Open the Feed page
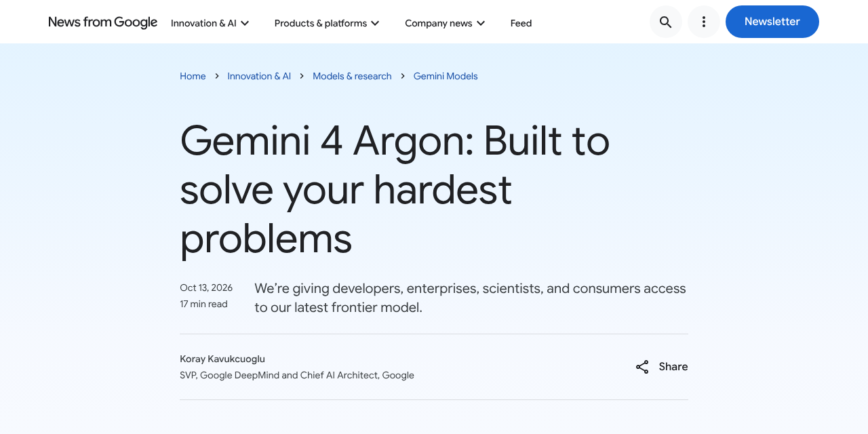The image size is (868, 434). point(521,23)
